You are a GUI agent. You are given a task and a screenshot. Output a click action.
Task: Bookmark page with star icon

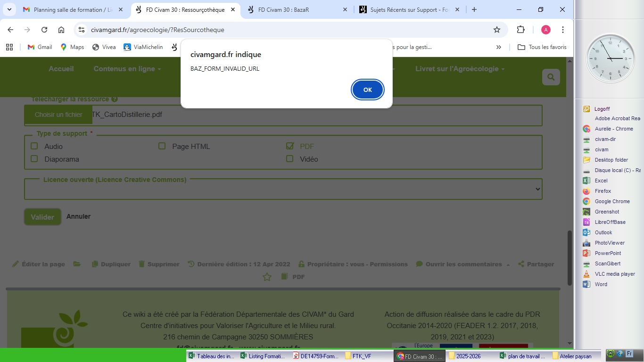pos(496,30)
